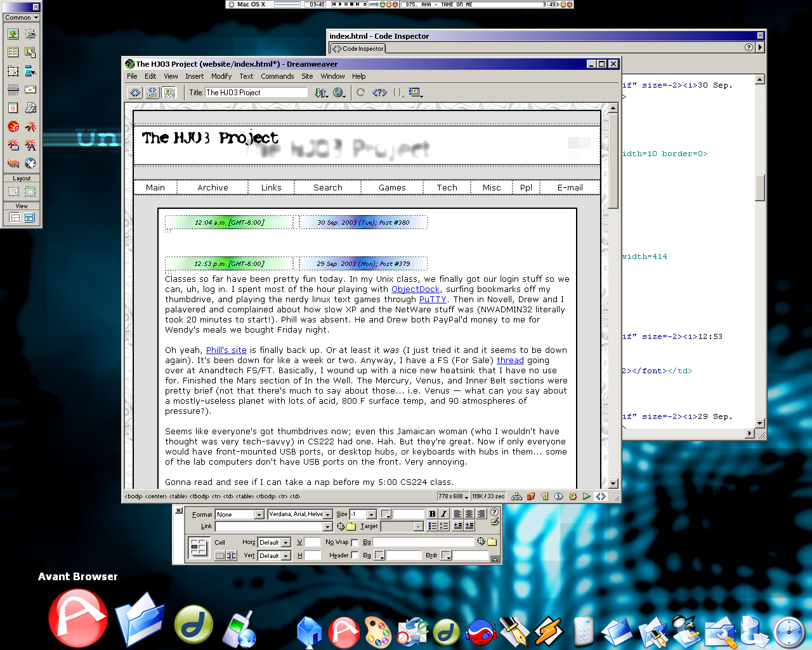The width and height of the screenshot is (812, 650).
Task: Open the Window menu
Action: 332,76
